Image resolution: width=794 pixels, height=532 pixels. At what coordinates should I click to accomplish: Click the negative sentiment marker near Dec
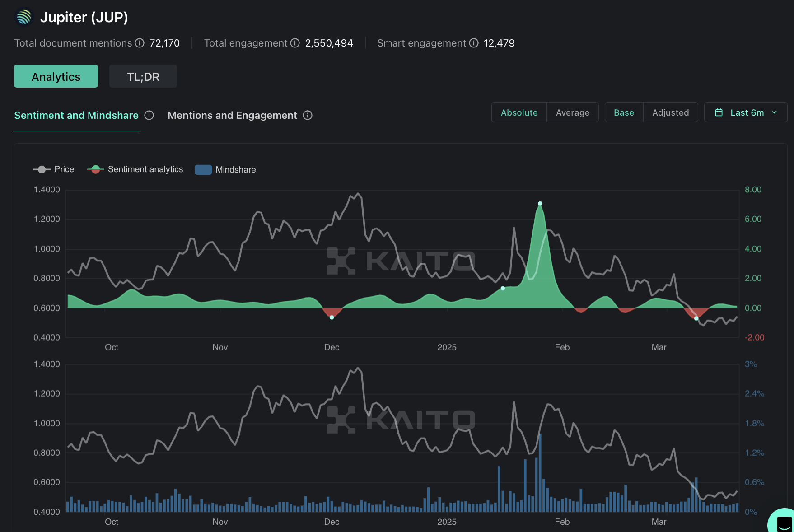pos(332,317)
